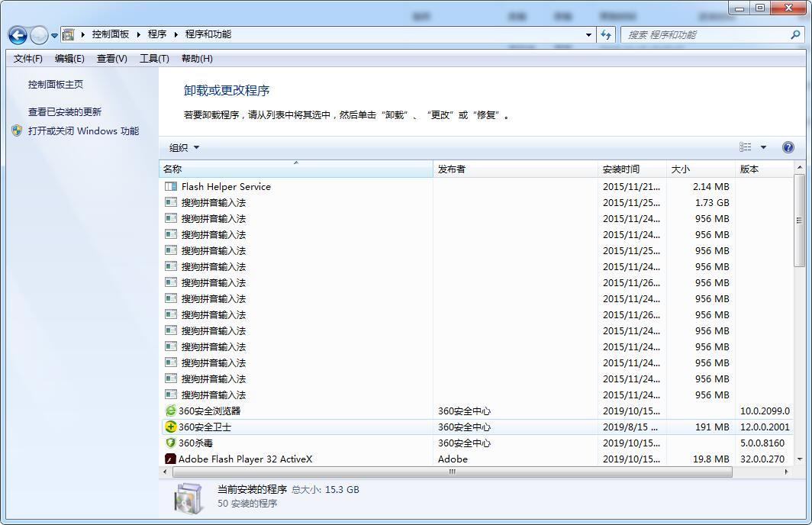
Task: Click the 360杀毒 shield icon
Action: pyautogui.click(x=170, y=443)
